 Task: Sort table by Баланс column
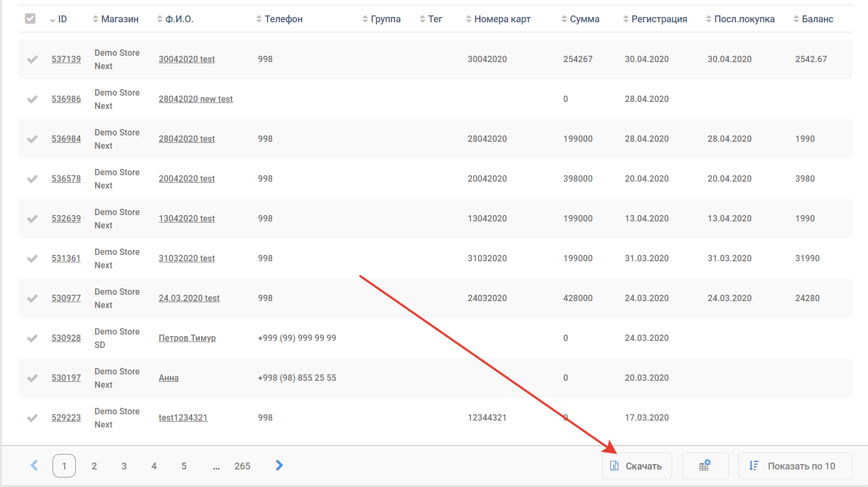tap(813, 19)
